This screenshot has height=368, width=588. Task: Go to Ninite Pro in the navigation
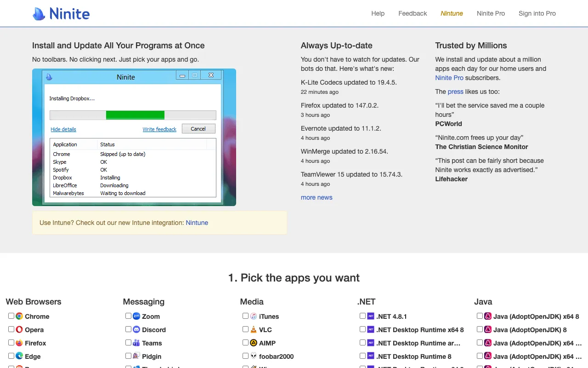point(491,13)
